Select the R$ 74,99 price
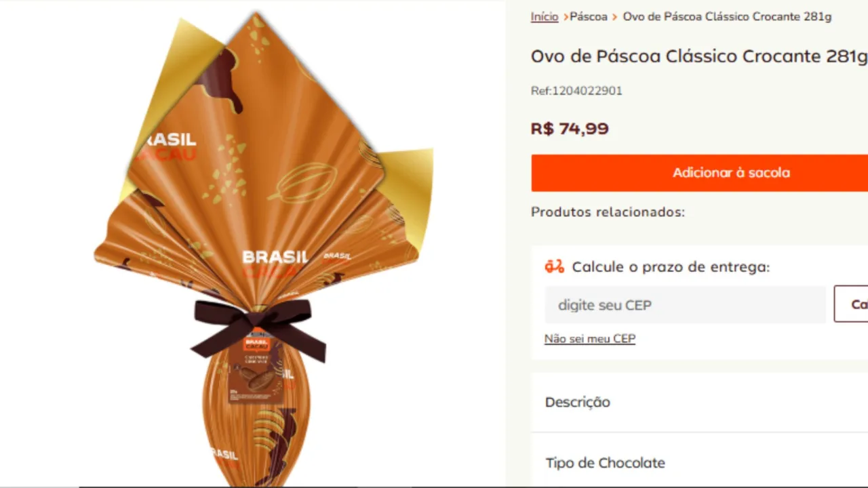The width and height of the screenshot is (868, 488). coord(570,128)
